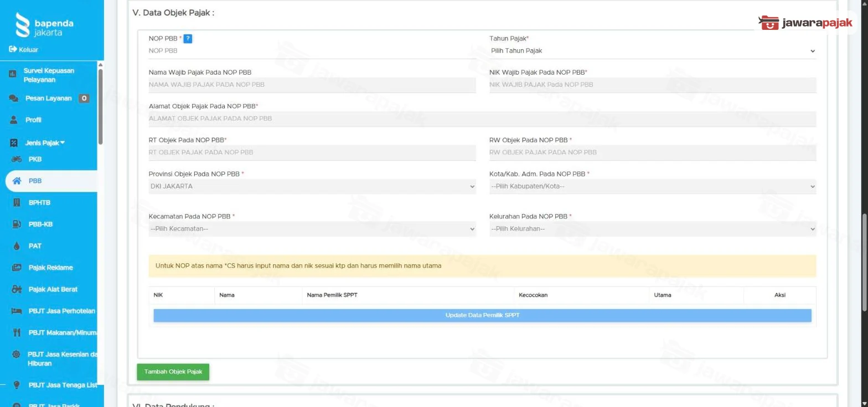Click the Alamat Objek Pajak field
The height and width of the screenshot is (407, 868).
tap(482, 119)
